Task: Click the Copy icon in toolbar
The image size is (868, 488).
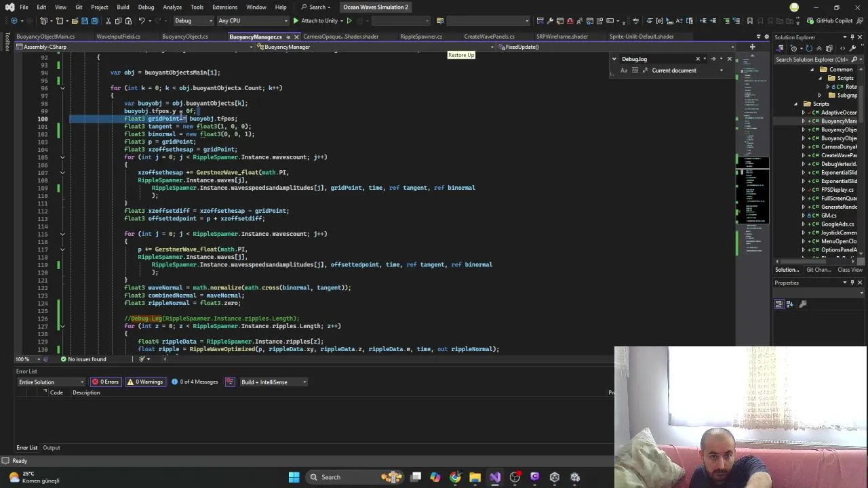Action: point(118,20)
